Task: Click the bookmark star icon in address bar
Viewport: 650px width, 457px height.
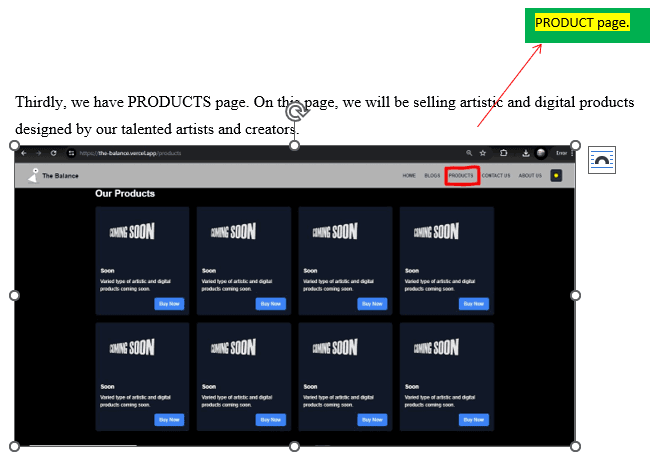Action: pos(483,153)
